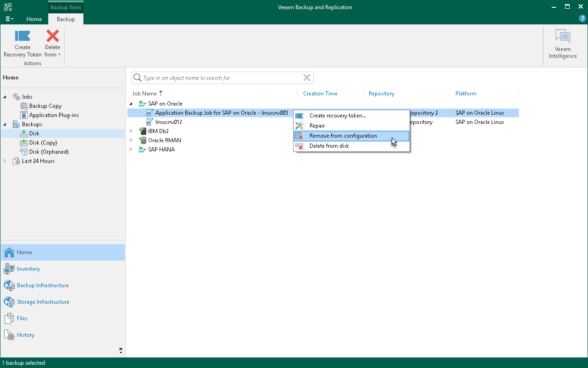Image resolution: width=588 pixels, height=368 pixels.
Task: Open the History view
Action: click(x=62, y=335)
